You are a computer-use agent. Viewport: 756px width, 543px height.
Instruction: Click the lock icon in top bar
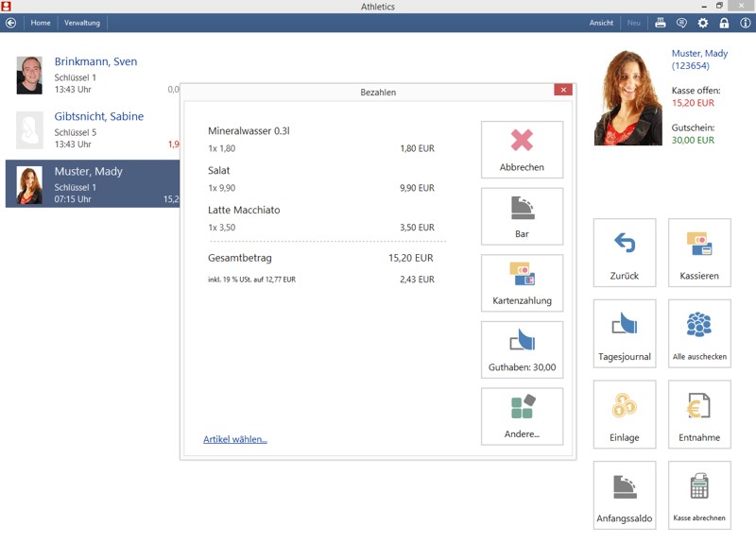click(x=724, y=23)
